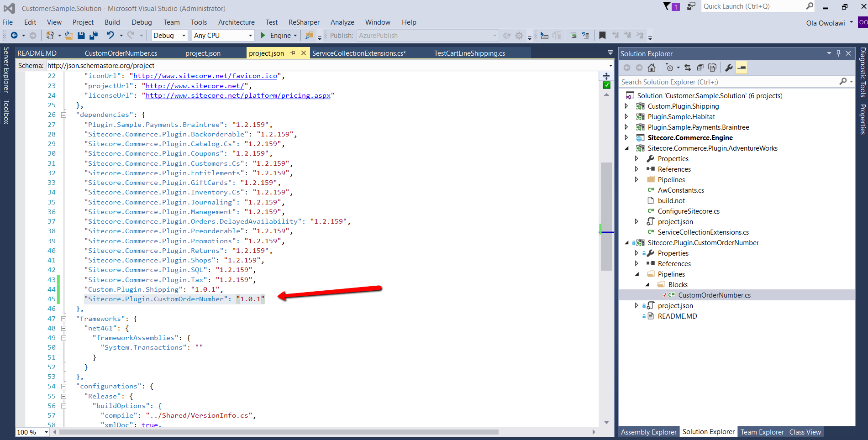Open the File menu
This screenshot has height=440, width=868.
point(8,22)
